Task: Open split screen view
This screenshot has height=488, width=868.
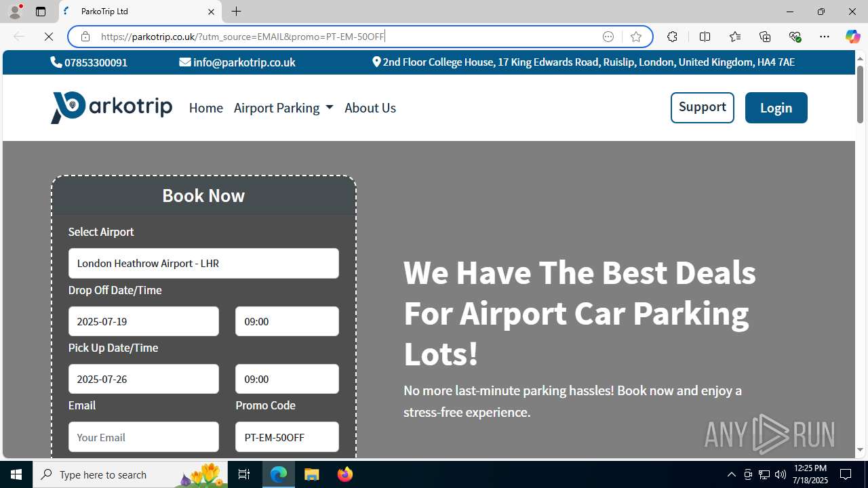Action: click(705, 37)
